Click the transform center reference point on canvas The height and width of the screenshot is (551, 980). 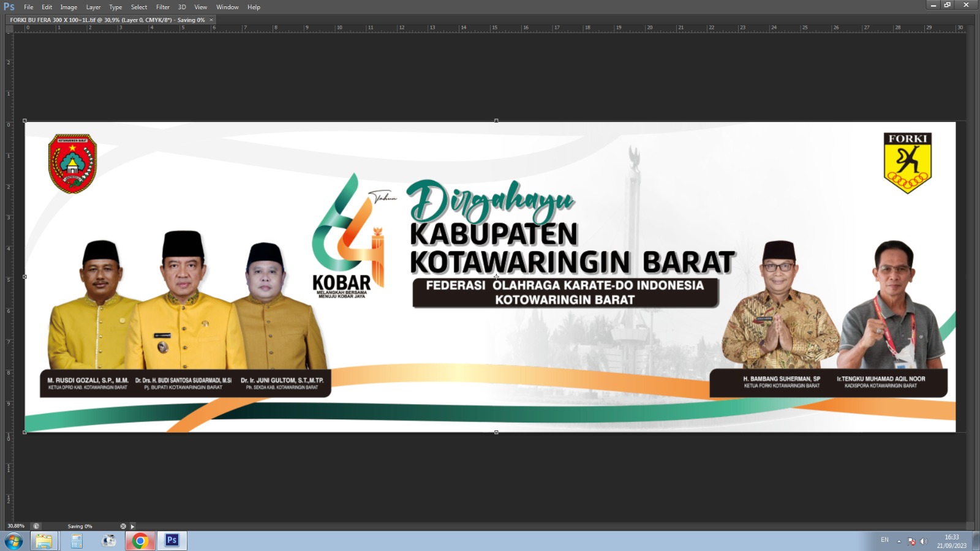point(496,277)
